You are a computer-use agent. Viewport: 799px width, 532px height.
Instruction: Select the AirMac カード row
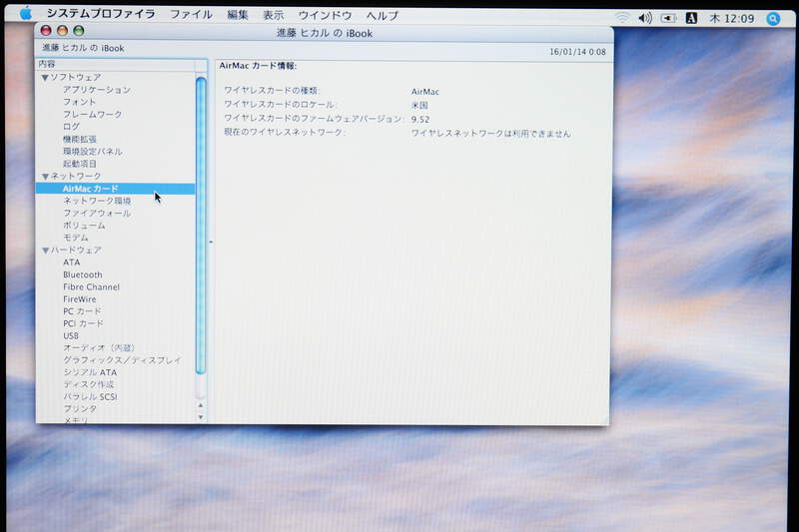pyautogui.click(x=115, y=189)
